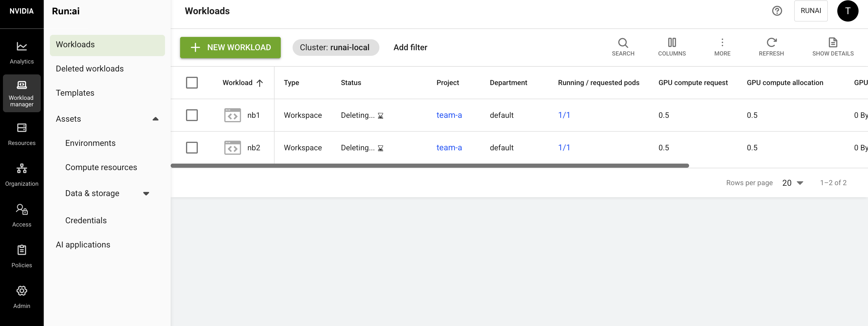This screenshot has height=326, width=868.
Task: Open the RUNAI tenant selector
Action: 810,11
